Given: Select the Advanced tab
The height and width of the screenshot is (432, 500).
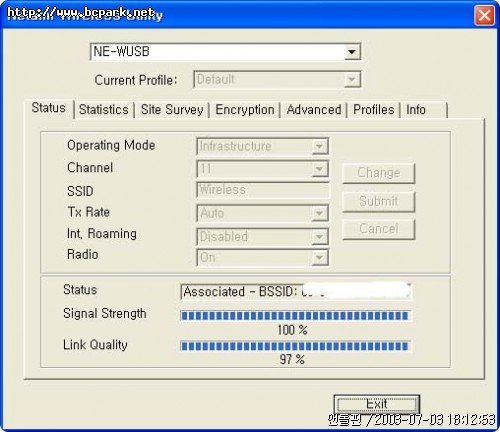Looking at the screenshot, I should pos(314,110).
